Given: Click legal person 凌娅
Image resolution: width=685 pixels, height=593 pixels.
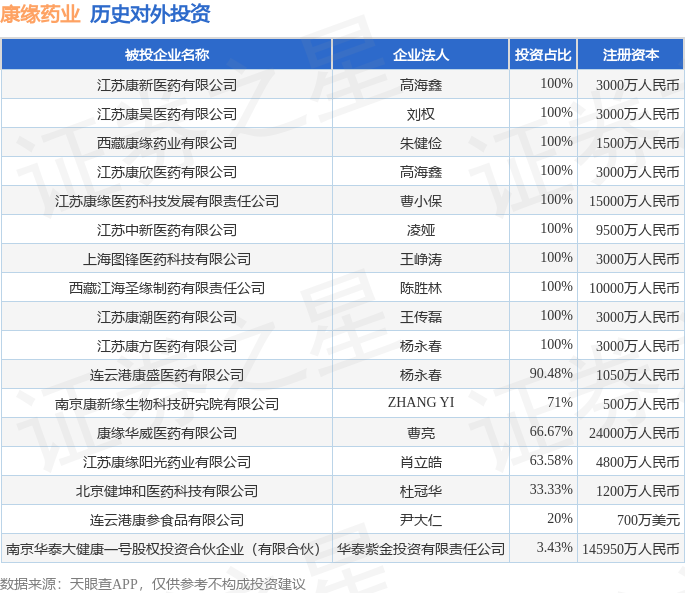Looking at the screenshot, I should point(421,230).
